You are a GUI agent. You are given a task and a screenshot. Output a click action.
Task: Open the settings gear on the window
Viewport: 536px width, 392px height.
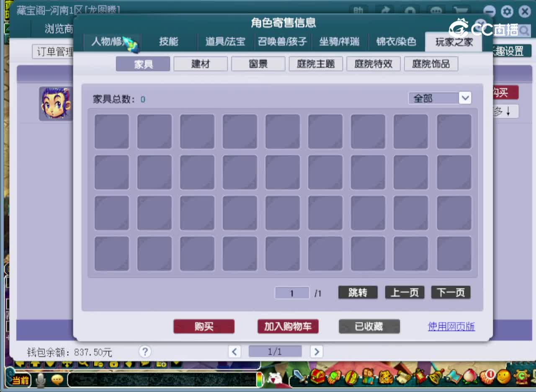coord(507,12)
